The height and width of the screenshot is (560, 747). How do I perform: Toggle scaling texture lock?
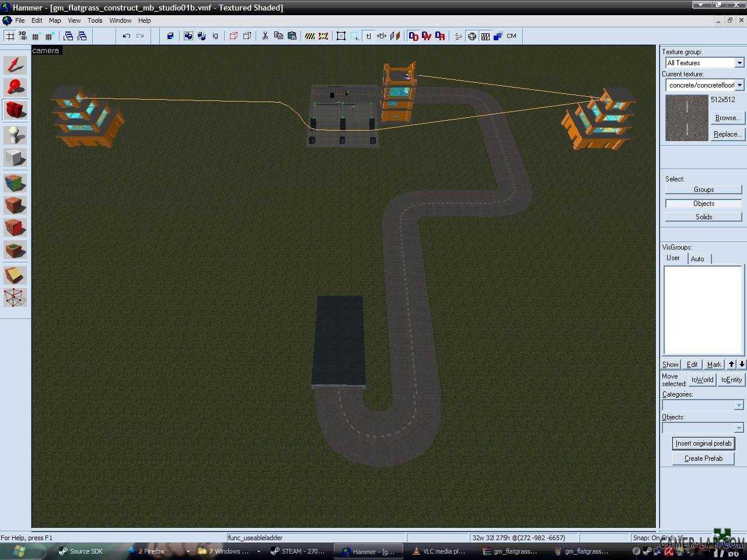tap(382, 36)
